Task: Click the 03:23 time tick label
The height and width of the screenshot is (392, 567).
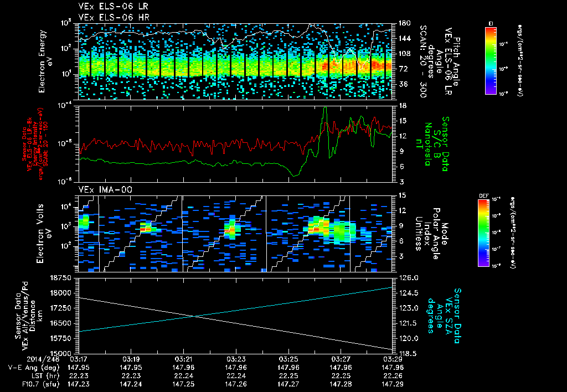Action: pyautogui.click(x=236, y=359)
